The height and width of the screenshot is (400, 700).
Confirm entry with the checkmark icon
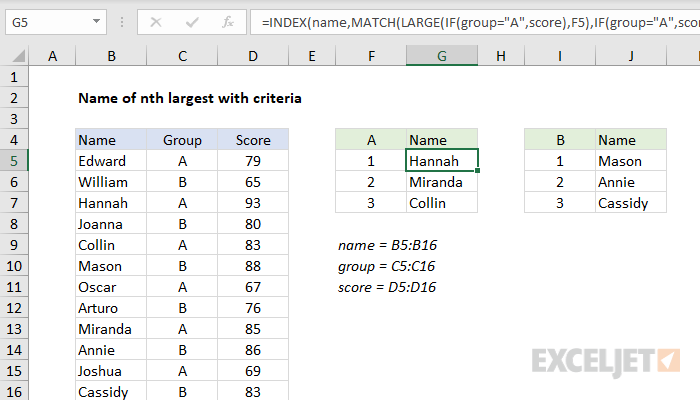click(192, 22)
